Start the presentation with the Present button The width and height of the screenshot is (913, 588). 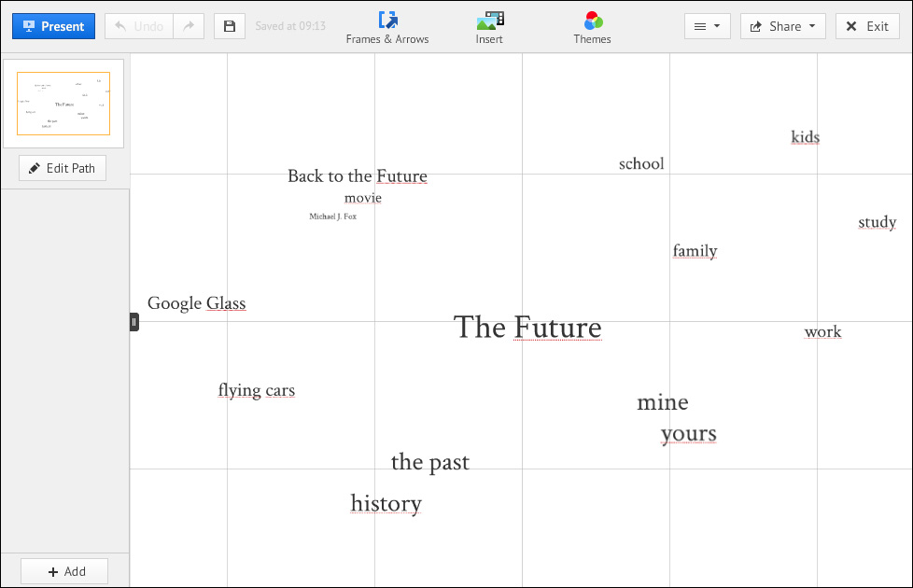(53, 26)
